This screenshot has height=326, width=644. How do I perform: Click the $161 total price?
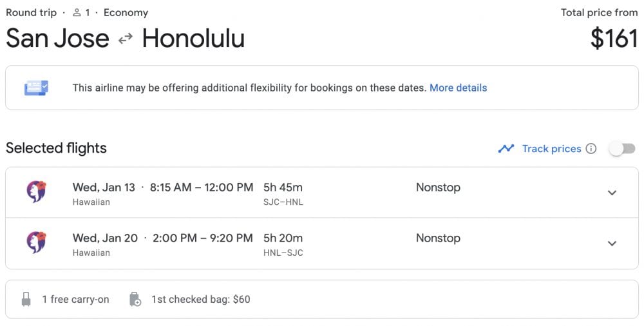[x=614, y=39]
